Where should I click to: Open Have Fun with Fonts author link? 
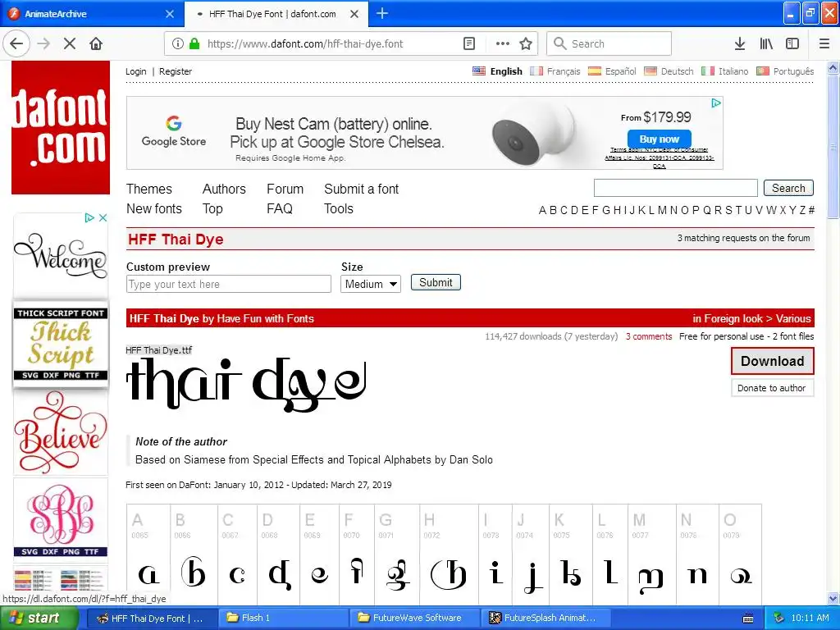pos(265,318)
